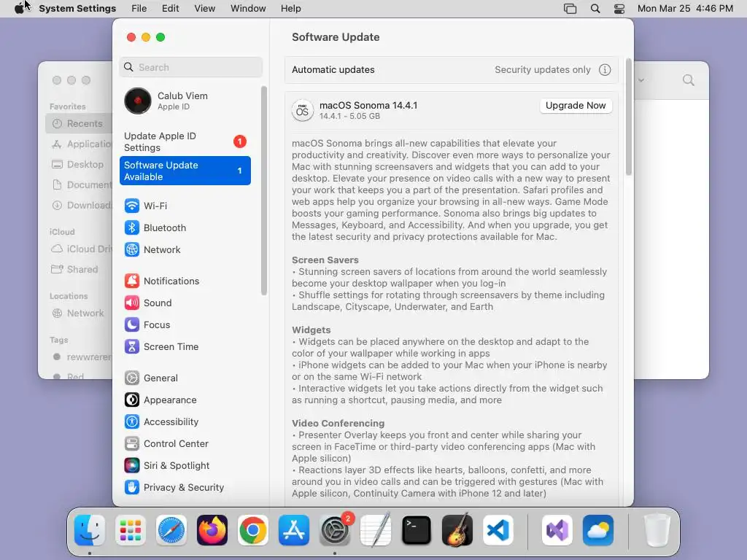Viewport: 747px width, 560px height.
Task: Open the weather cloud app in Dock
Action: click(x=598, y=530)
